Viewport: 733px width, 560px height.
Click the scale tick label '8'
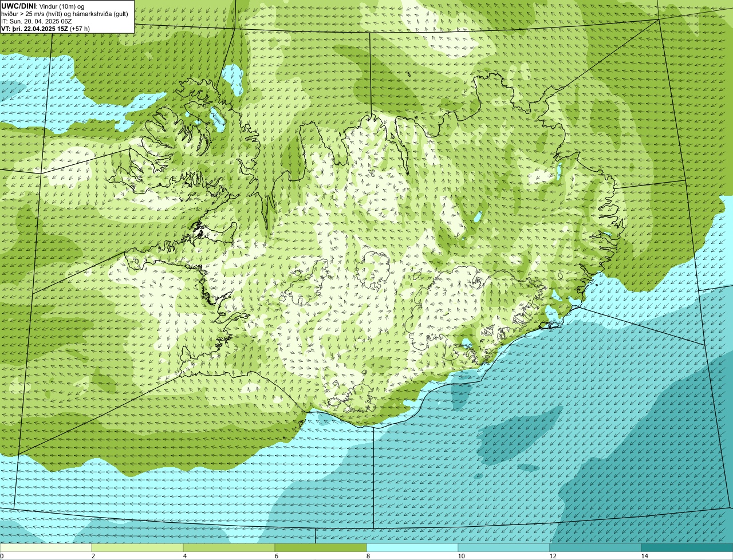(368, 556)
